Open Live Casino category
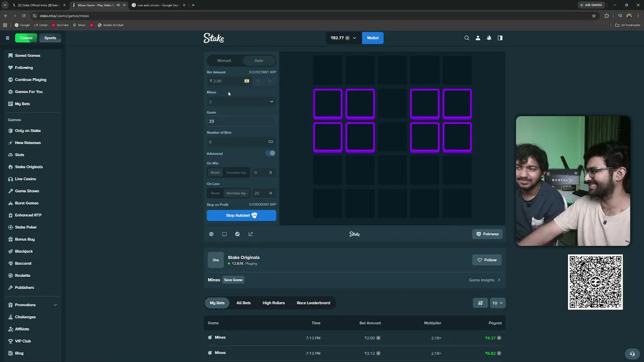 coord(25,179)
